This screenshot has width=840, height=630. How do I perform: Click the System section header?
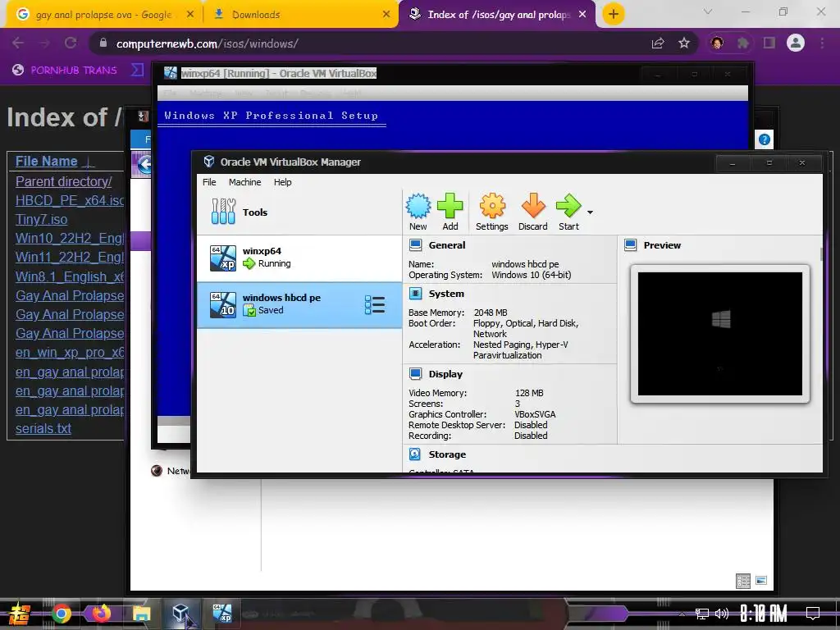click(x=446, y=294)
